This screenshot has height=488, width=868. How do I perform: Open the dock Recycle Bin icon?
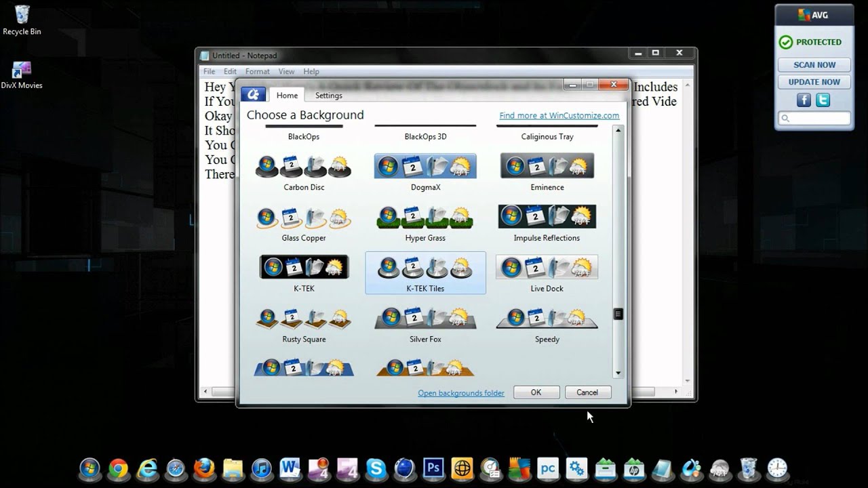[748, 468]
